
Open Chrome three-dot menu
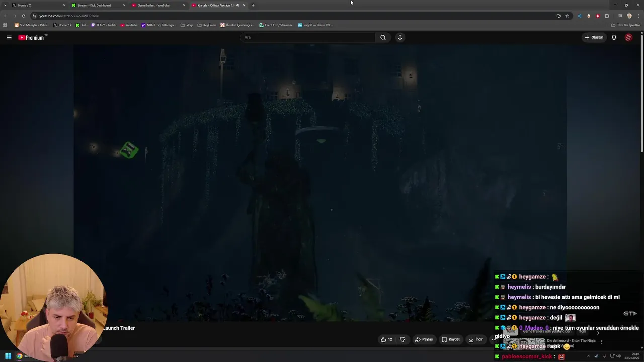tap(638, 16)
